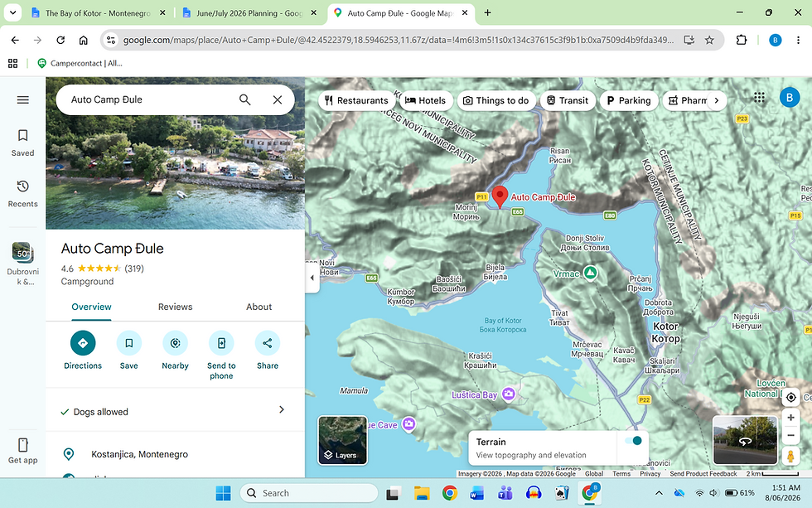Viewport: 812px width, 508px height.
Task: Open the Terms link at map bottom
Action: click(x=621, y=473)
